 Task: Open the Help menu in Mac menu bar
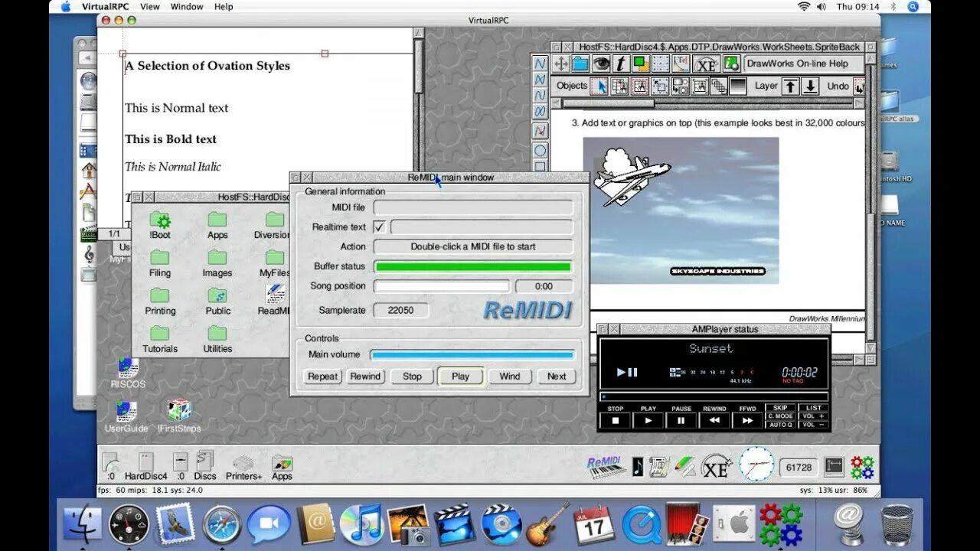(224, 6)
